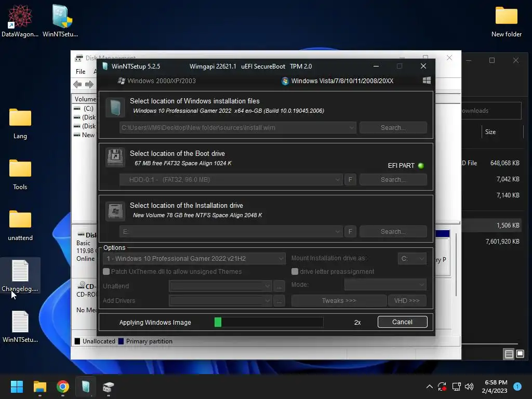532x399 pixels.
Task: Open the Windows edition selection dropdown
Action: (x=194, y=259)
